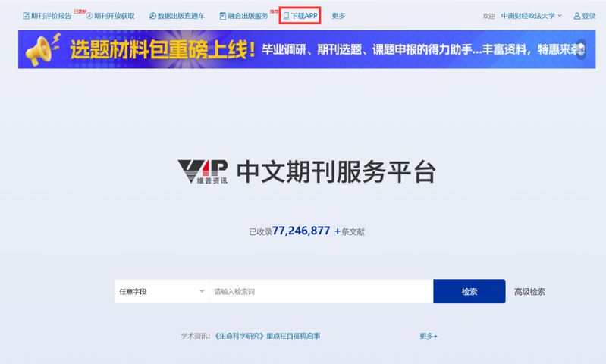Click the 登录 login text link
The width and height of the screenshot is (606, 364).
(589, 16)
